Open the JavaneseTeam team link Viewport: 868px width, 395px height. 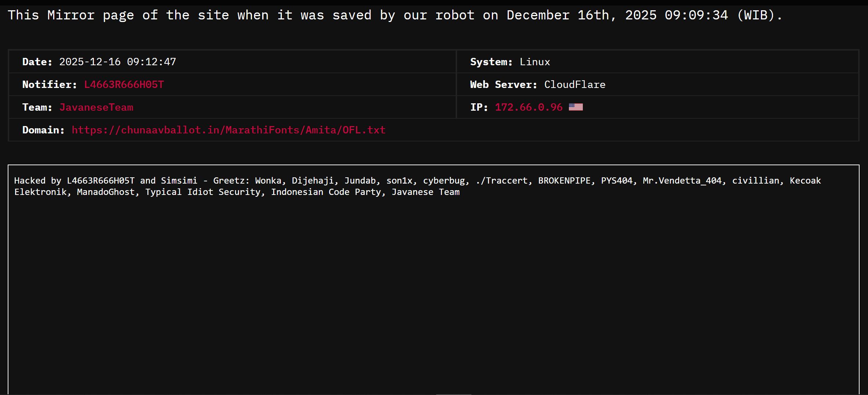(x=96, y=107)
